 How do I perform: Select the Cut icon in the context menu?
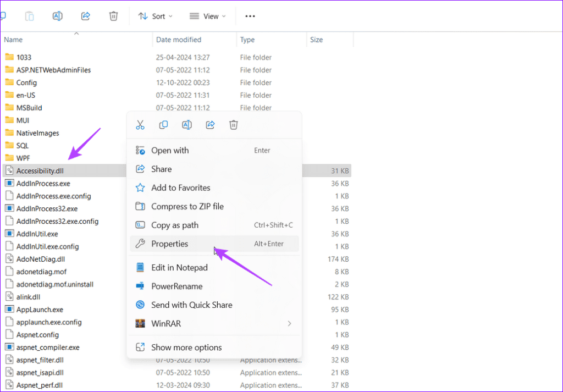140,125
